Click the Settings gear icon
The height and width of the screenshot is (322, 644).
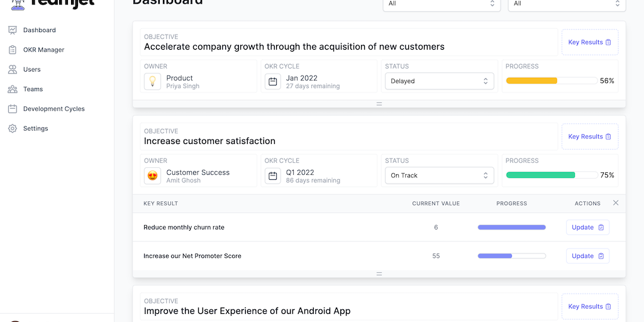tap(13, 128)
